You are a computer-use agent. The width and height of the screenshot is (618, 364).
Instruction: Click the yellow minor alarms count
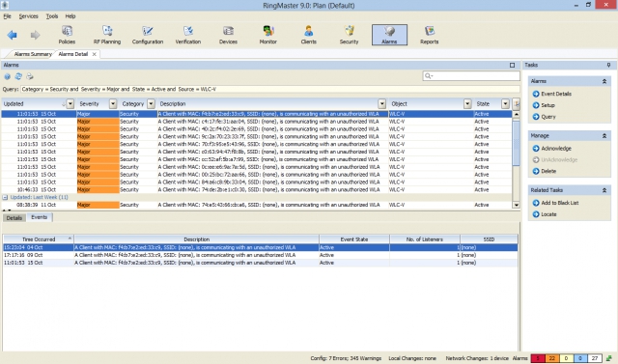coord(566,358)
